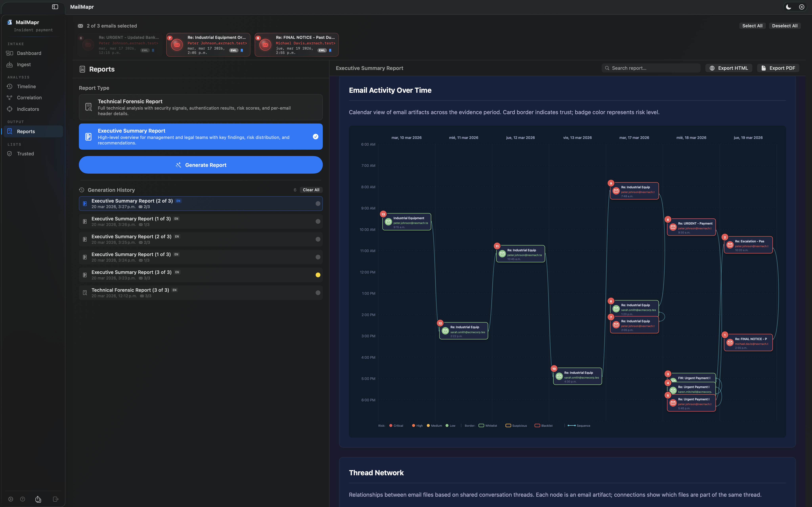Open the Timeline page in sidebar

(26, 86)
